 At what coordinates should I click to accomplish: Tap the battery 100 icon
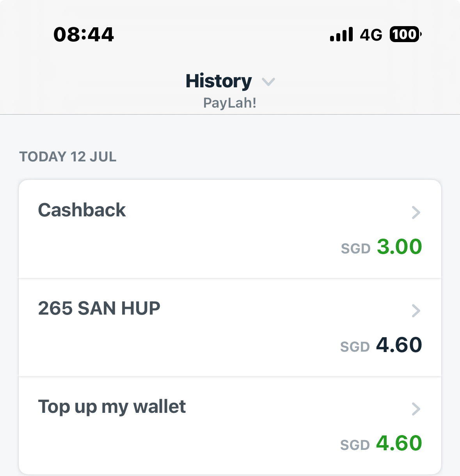coord(406,34)
